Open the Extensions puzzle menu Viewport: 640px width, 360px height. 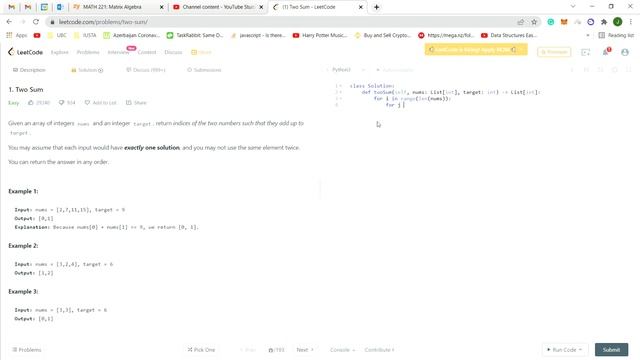[604, 22]
